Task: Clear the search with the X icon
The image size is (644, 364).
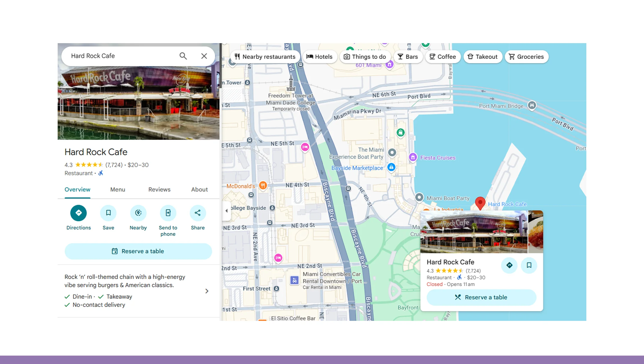Action: [204, 56]
